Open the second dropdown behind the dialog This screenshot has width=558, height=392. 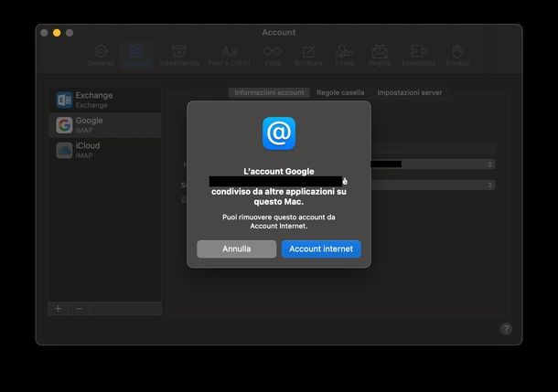point(433,185)
